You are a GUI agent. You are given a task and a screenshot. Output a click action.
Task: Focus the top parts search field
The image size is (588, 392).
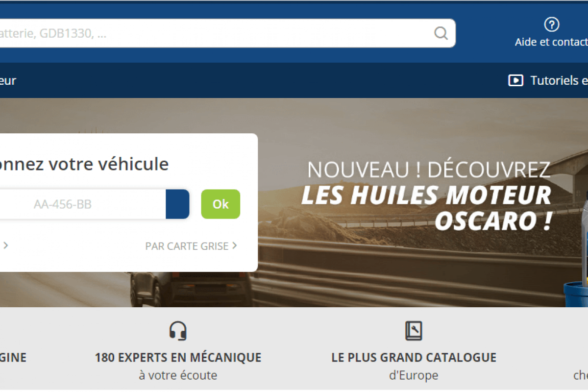click(x=216, y=33)
